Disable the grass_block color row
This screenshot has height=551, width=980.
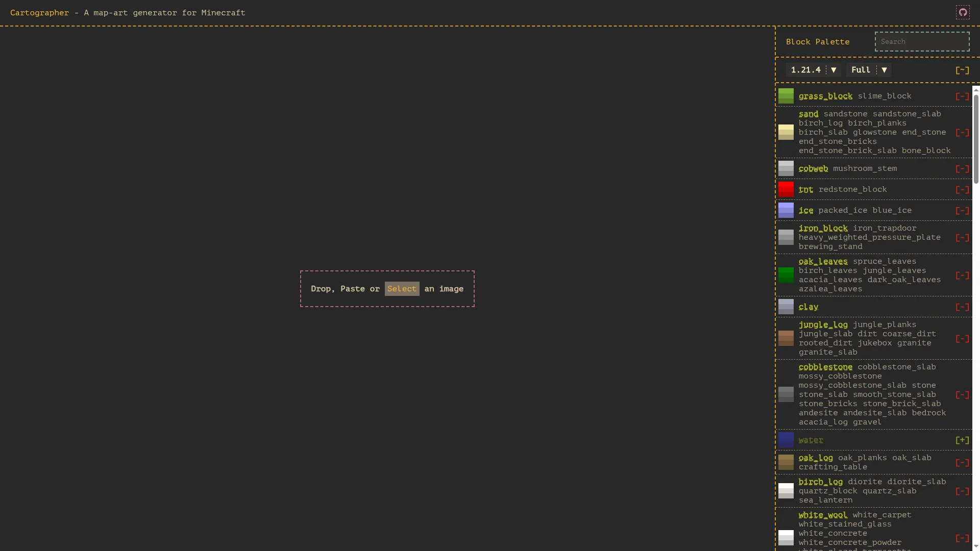962,96
